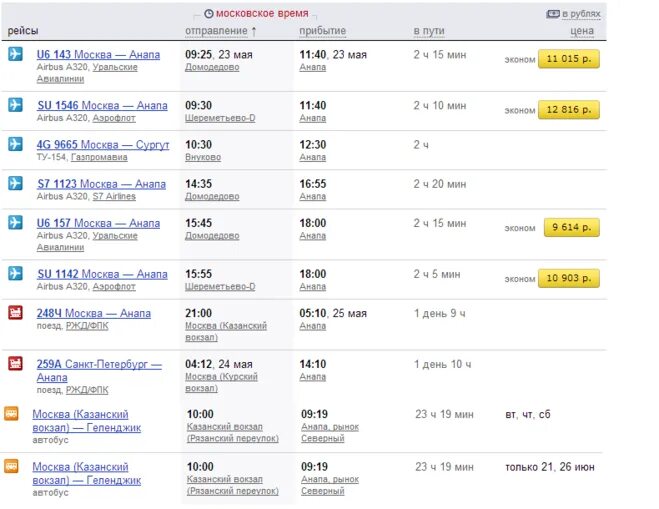659x509 pixels.
Task: Click bus icon in только 21, 26 июн row
Action: (x=11, y=466)
